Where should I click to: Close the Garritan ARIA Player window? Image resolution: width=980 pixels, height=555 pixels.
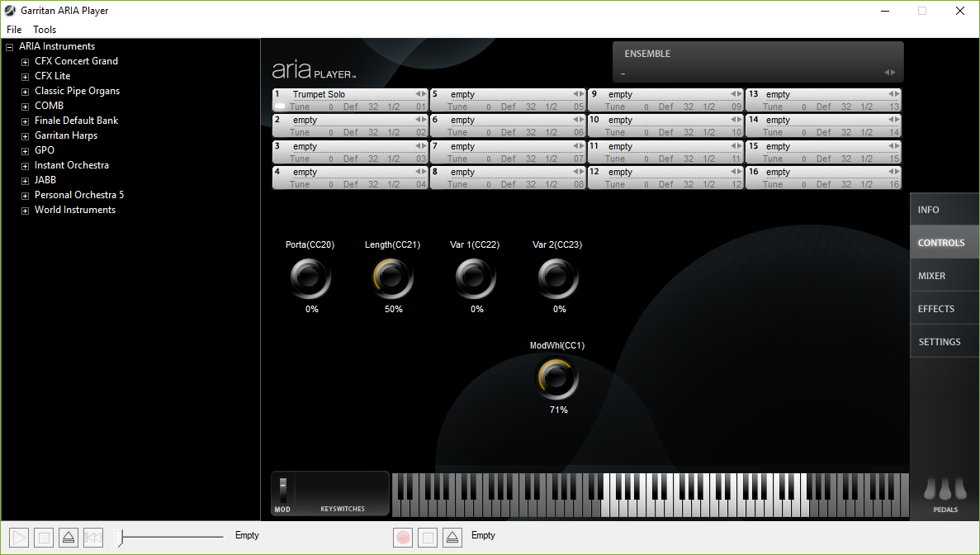[x=960, y=11]
